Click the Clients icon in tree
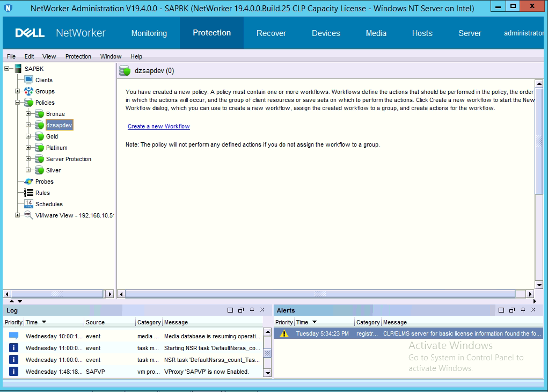 [x=29, y=80]
